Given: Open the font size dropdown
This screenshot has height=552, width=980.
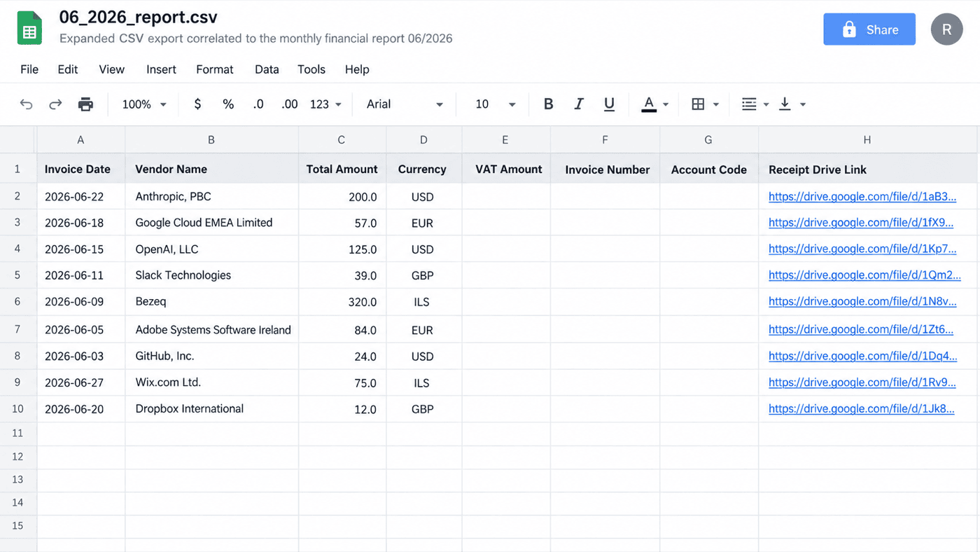Looking at the screenshot, I should click(496, 104).
